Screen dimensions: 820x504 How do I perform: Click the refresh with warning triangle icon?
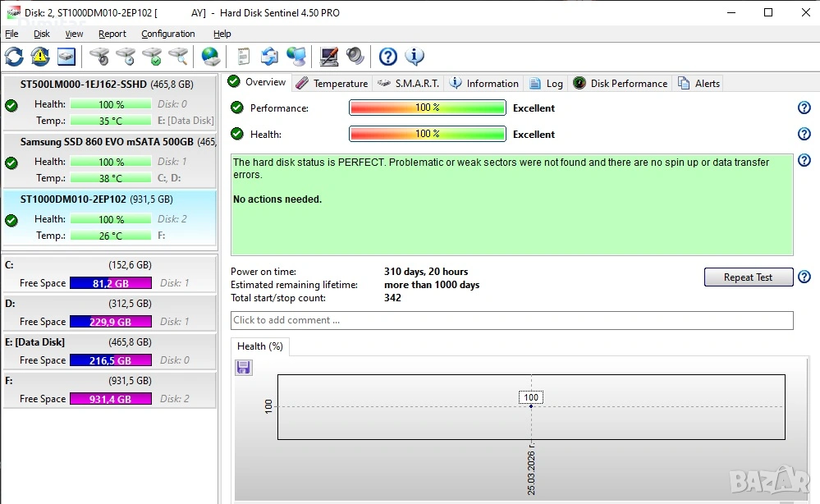[40, 57]
